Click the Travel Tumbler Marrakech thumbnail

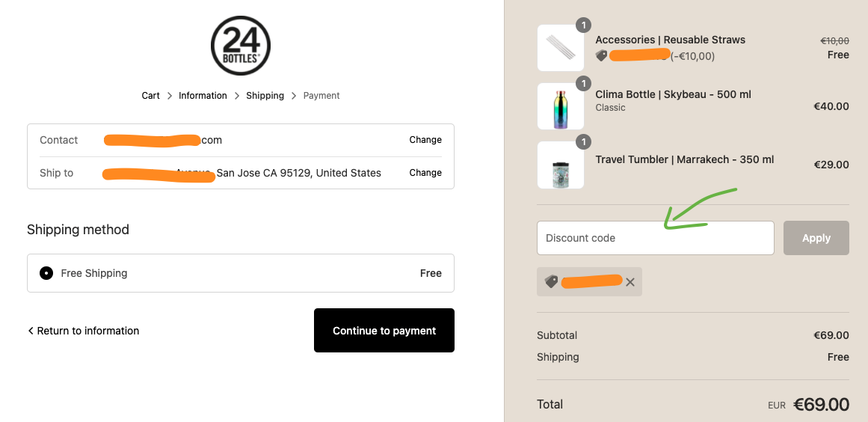[x=560, y=165]
